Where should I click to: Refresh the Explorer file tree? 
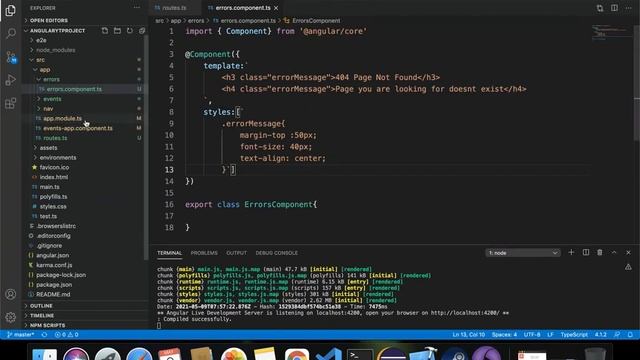point(129,31)
